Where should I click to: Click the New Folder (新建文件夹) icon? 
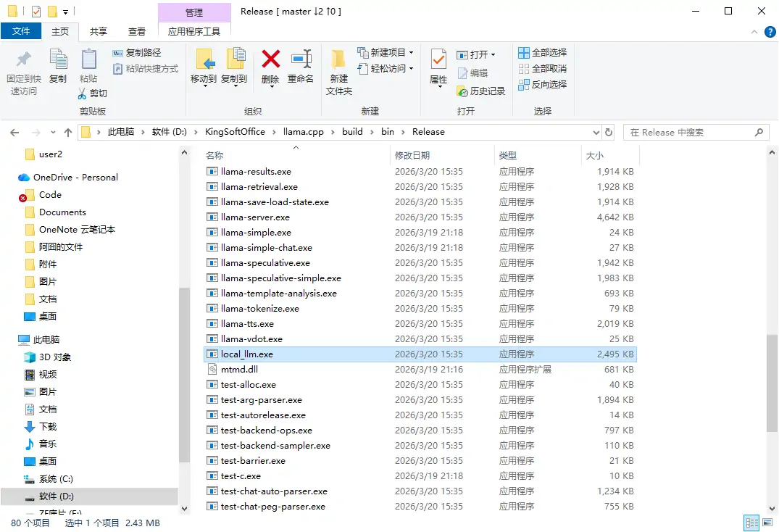[x=338, y=59]
